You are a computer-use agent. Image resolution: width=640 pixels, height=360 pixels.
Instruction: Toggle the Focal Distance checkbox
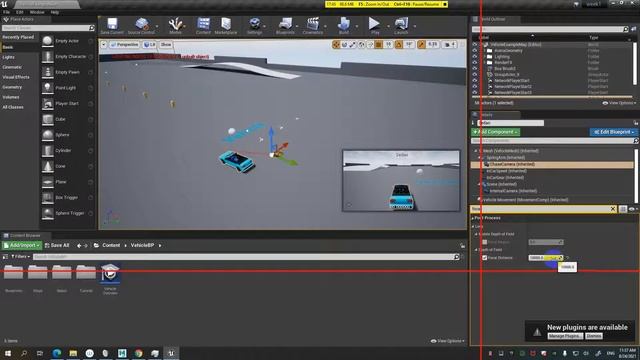coord(484,258)
